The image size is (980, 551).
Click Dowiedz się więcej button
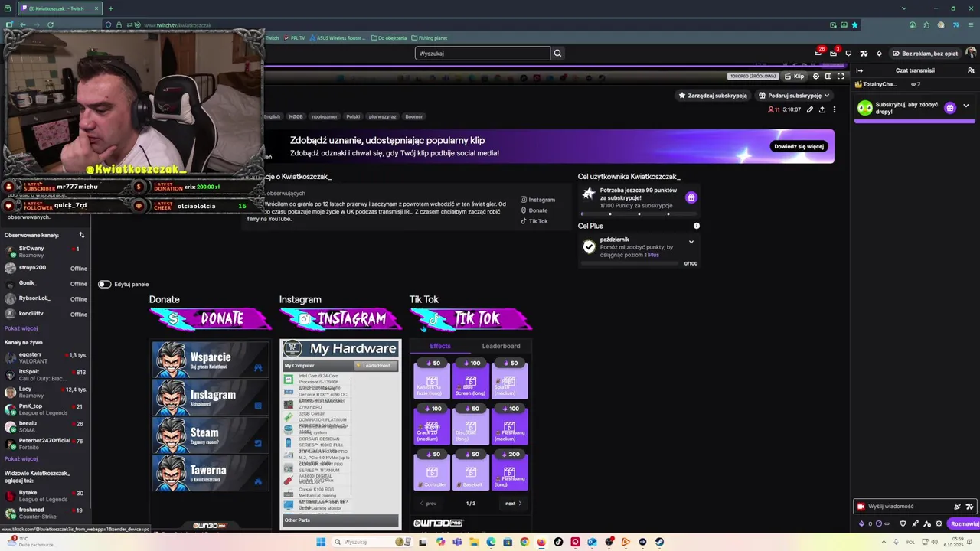click(x=799, y=146)
